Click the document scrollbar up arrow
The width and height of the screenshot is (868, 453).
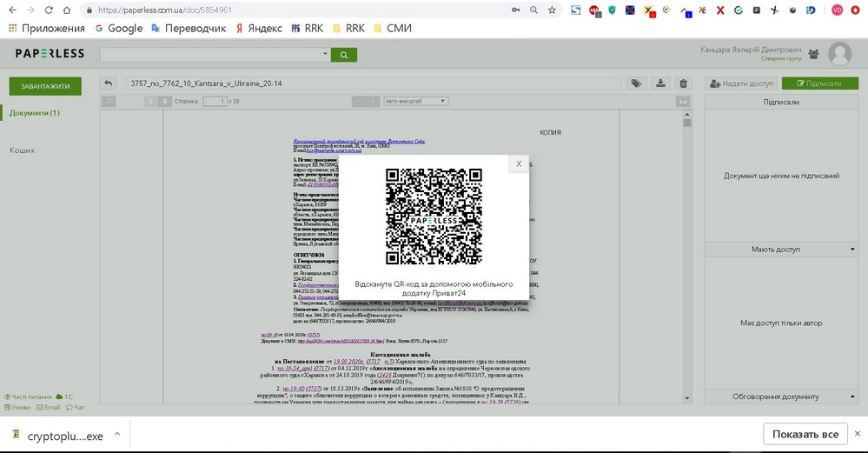click(687, 115)
